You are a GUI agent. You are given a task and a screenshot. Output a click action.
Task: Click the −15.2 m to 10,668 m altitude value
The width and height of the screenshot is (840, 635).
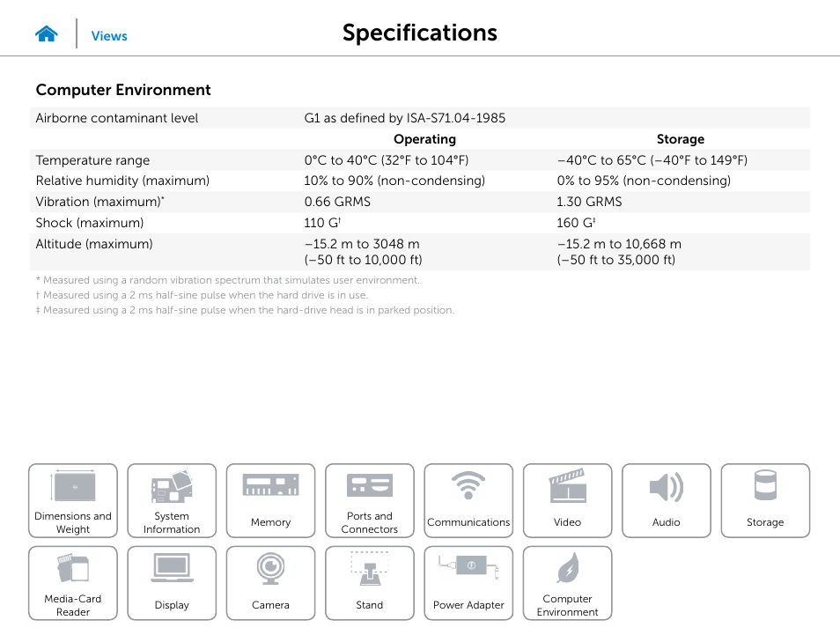619,252
